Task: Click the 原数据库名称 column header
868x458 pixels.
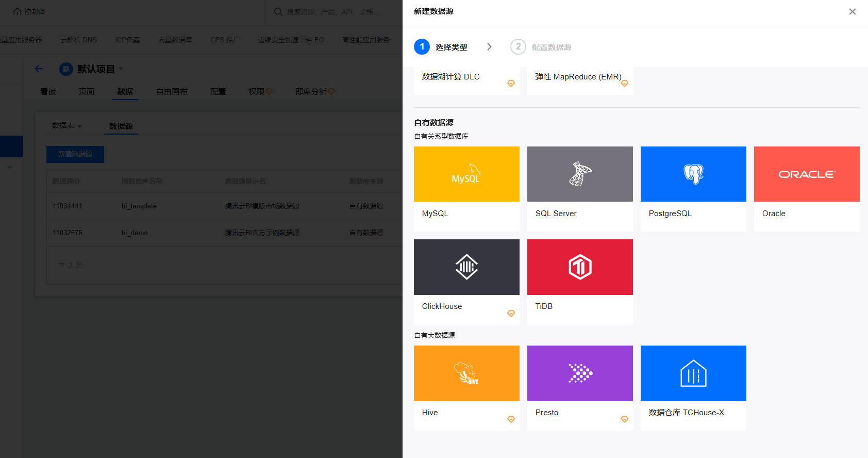Action: (x=142, y=181)
